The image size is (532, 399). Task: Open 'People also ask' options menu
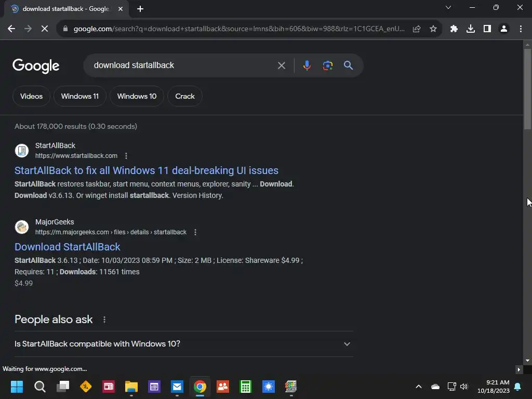point(104,320)
